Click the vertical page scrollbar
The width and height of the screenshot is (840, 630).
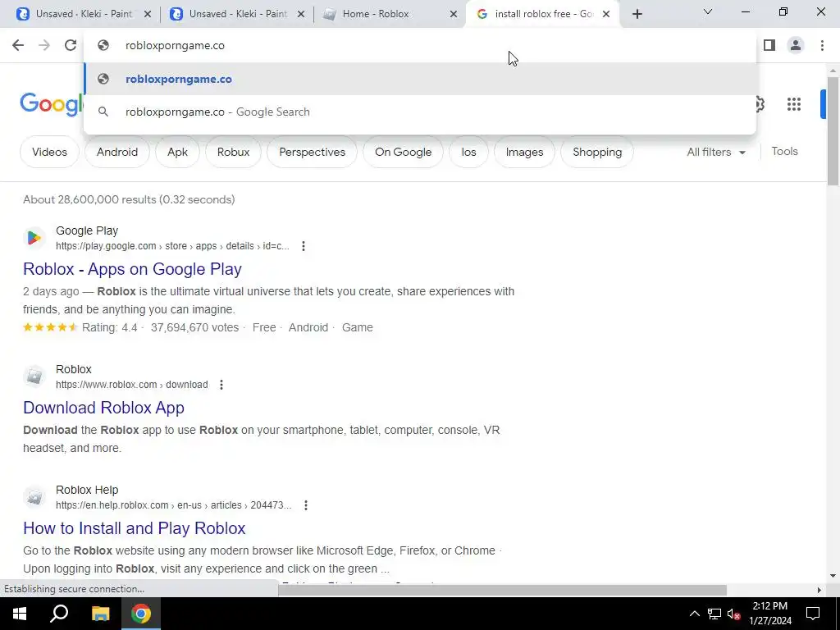tap(833, 131)
